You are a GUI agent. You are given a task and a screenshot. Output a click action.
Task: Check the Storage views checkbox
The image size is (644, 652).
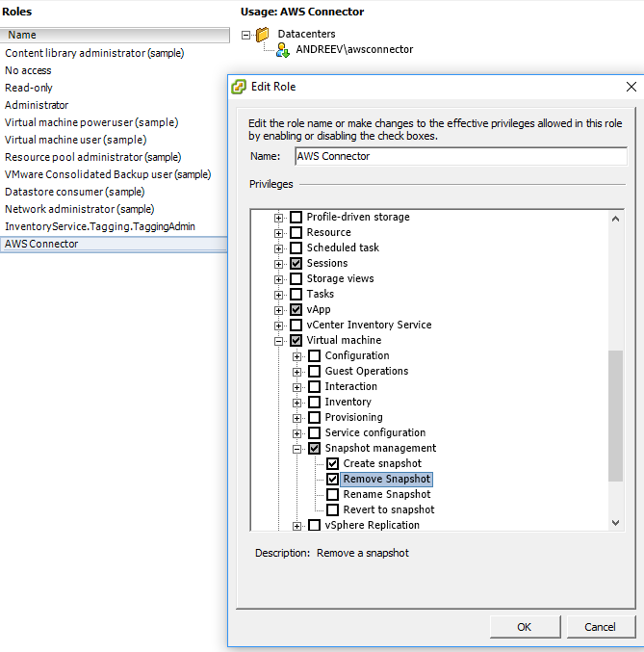coord(296,278)
